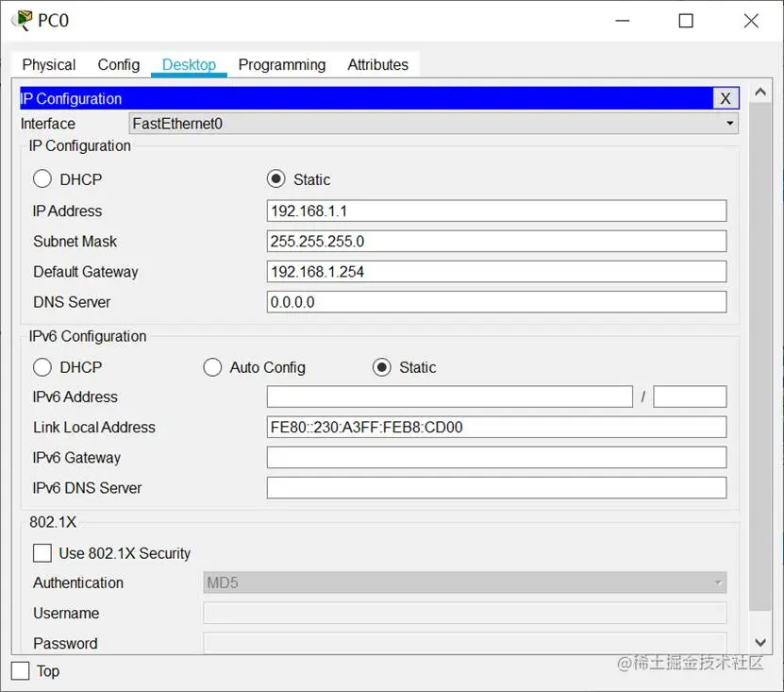Toggle the Top checkbox
Image resolution: width=784 pixels, height=692 pixels.
(21, 671)
